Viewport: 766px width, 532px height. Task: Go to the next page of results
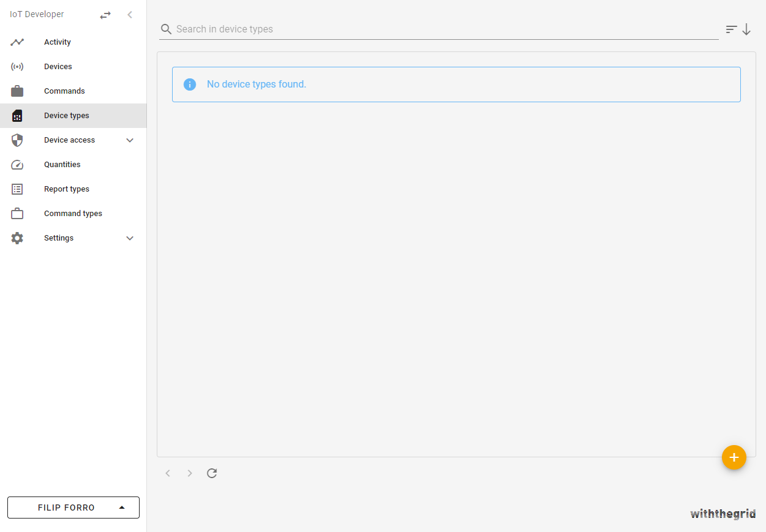[x=190, y=473]
